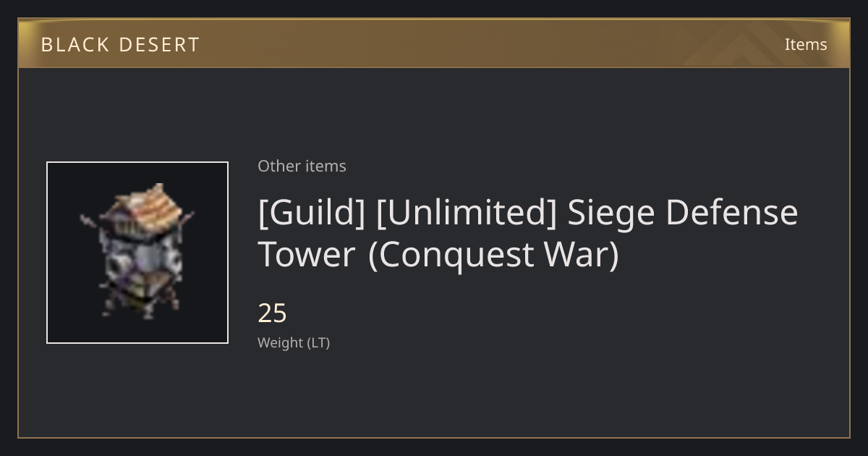
Task: Click the BLACK DESERT header title
Action: tap(120, 44)
